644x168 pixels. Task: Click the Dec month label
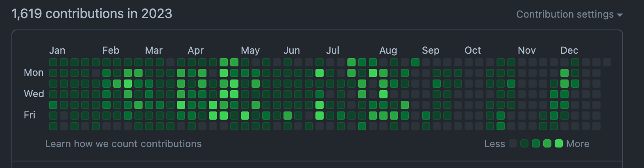click(569, 50)
